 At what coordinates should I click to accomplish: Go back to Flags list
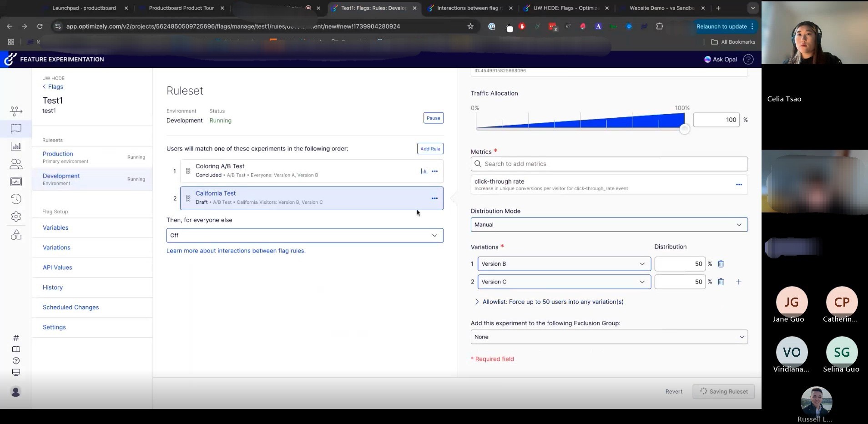[x=53, y=86]
